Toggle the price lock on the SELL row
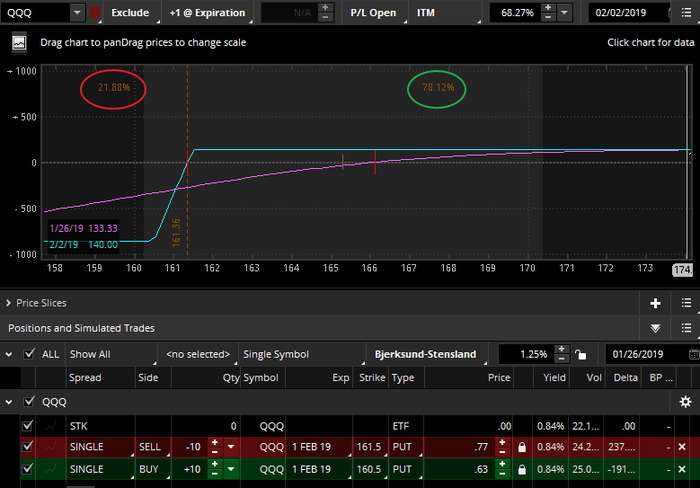Screen dimensions: 700x488 pyautogui.click(x=521, y=447)
